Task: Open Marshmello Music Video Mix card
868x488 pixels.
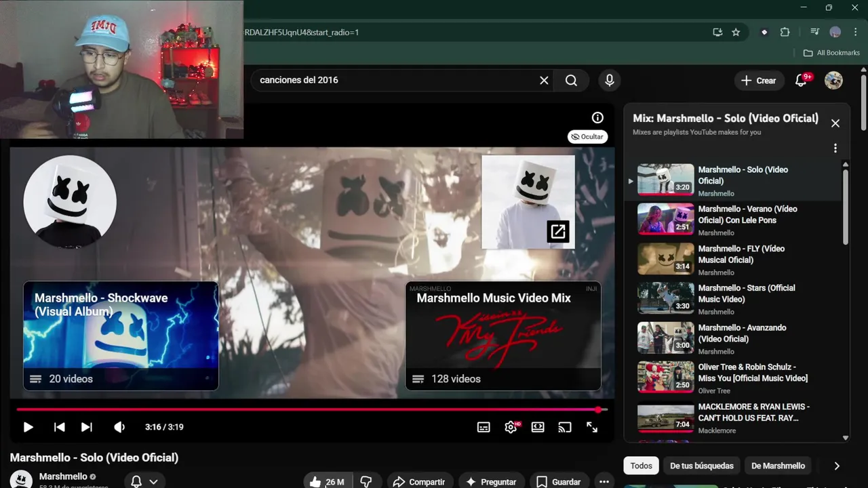Action: pos(503,336)
